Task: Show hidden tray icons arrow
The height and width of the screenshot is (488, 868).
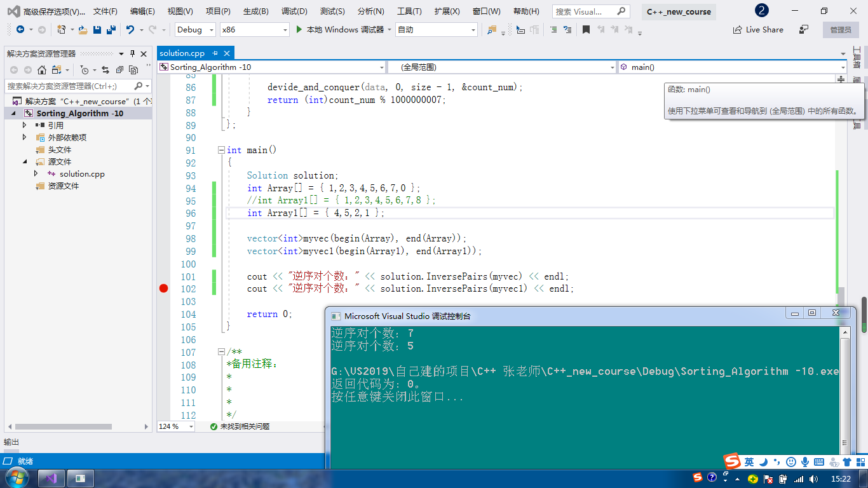Action: (x=738, y=478)
